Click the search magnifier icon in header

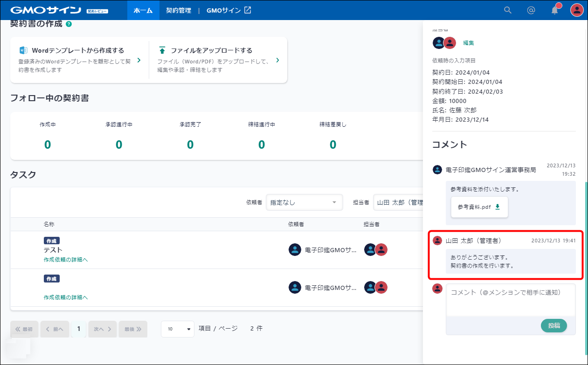click(508, 10)
